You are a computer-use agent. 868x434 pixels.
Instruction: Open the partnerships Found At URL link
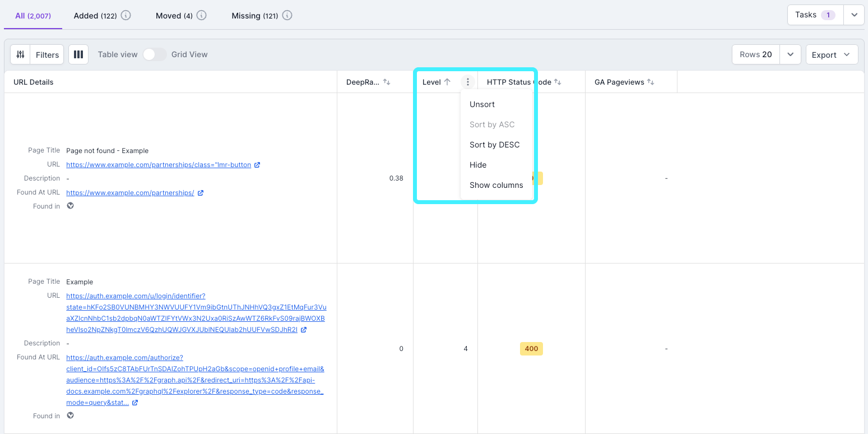[129, 192]
